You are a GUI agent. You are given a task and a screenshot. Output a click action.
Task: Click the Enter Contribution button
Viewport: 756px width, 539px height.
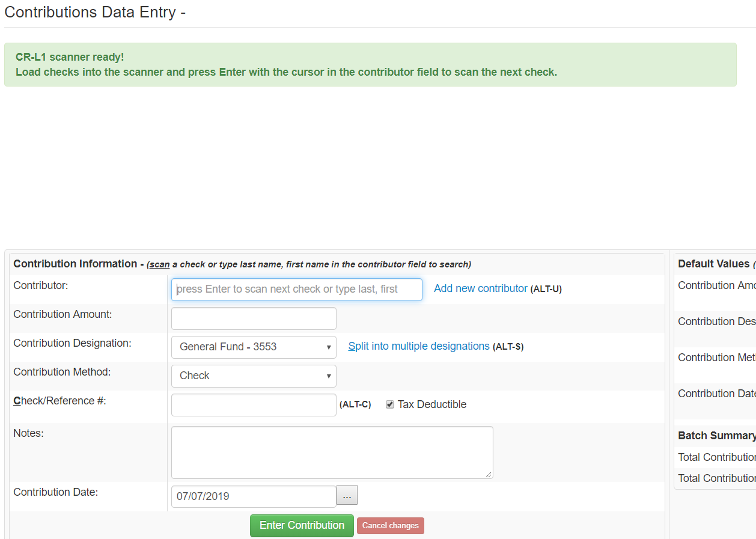(302, 525)
